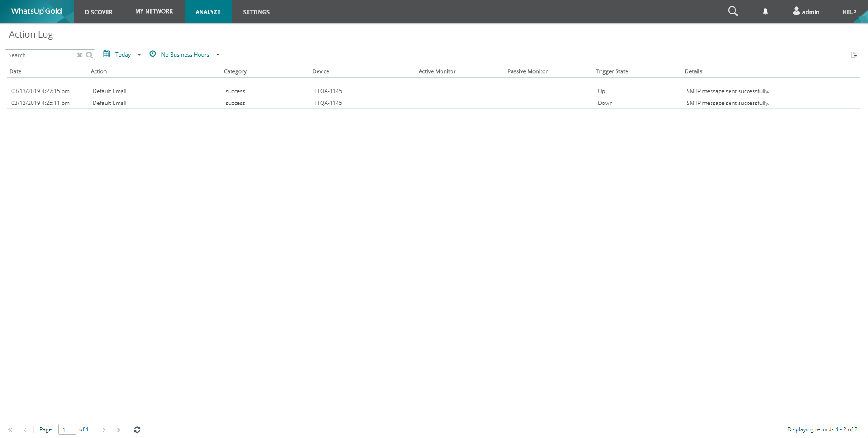Click SMTP message details in the Up row
This screenshot has height=438, width=868.
pyautogui.click(x=728, y=91)
